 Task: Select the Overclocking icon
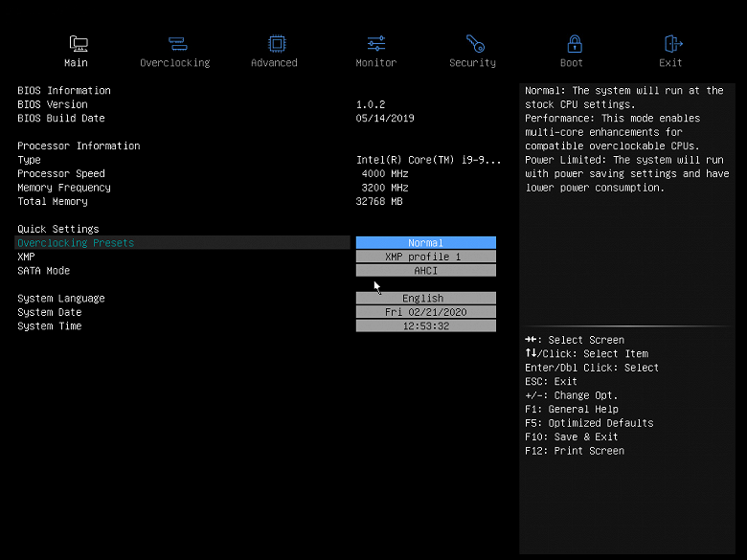[x=178, y=44]
